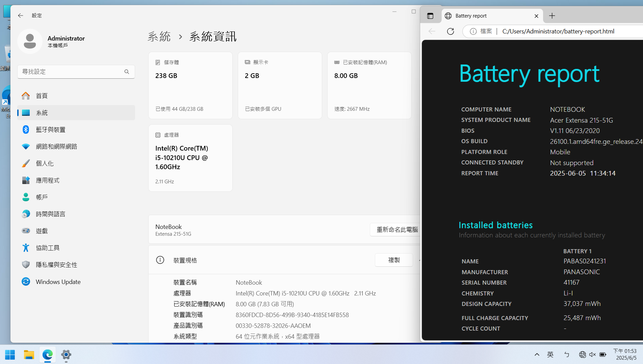Click the 儲存體 storage icon
Image resolution: width=643 pixels, height=364 pixels.
(158, 62)
